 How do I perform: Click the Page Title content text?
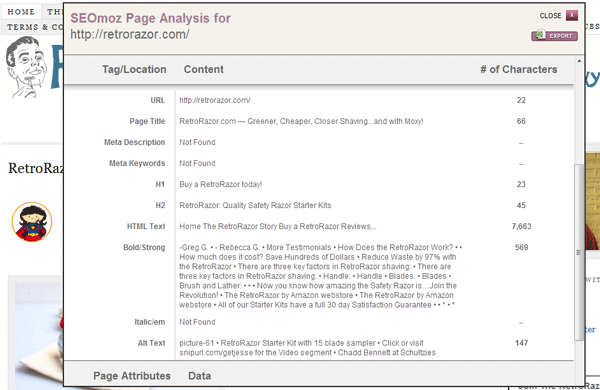click(x=301, y=121)
